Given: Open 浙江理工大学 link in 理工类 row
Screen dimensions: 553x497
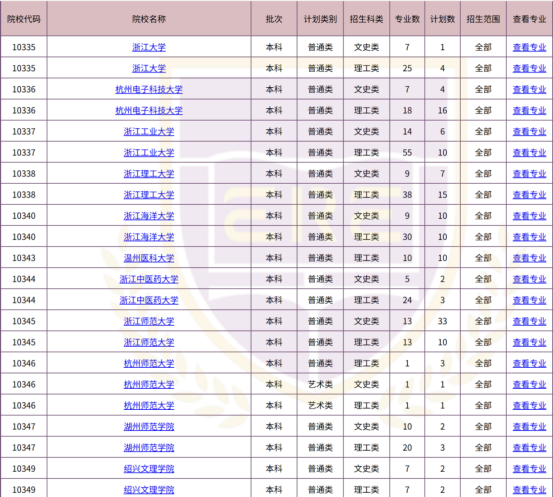Looking at the screenshot, I should click(x=149, y=195).
